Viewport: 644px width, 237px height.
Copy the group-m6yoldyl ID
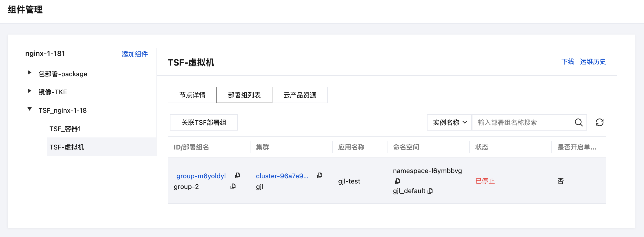(237, 176)
